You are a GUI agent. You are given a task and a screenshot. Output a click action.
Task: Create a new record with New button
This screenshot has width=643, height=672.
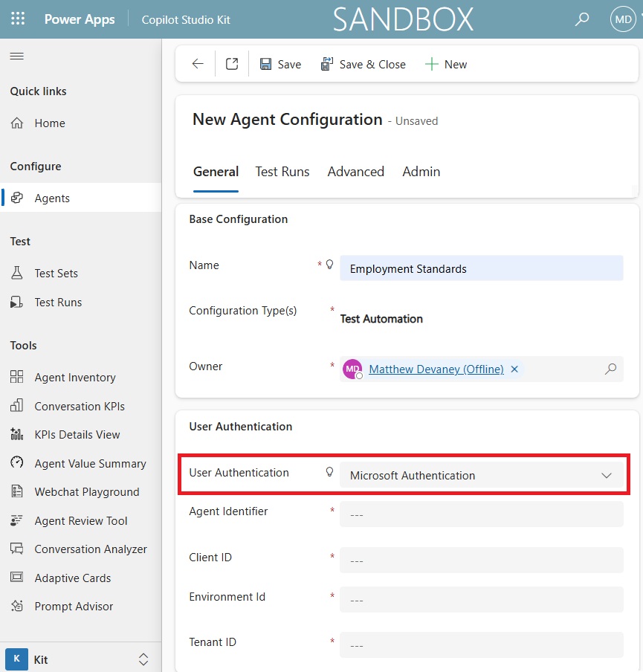[446, 65]
